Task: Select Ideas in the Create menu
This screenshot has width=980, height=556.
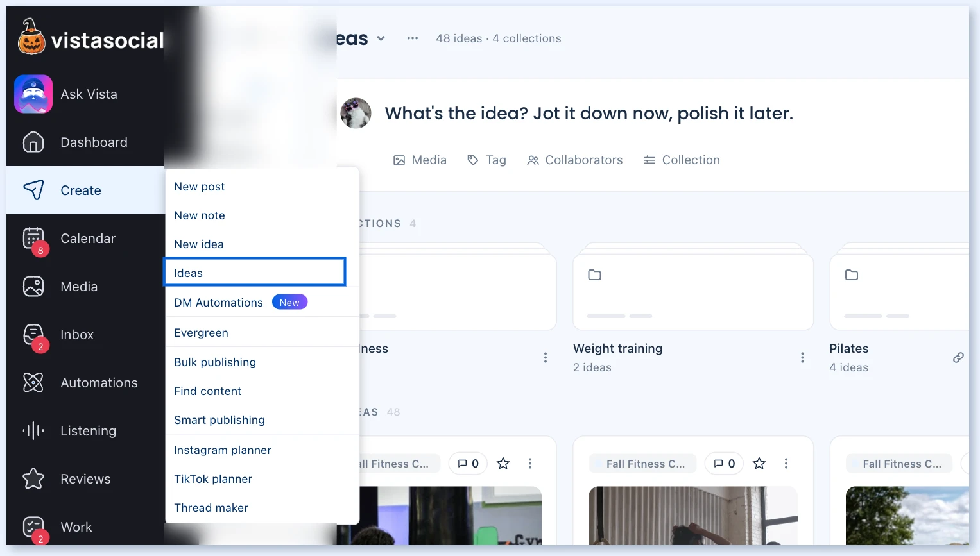Action: tap(255, 273)
